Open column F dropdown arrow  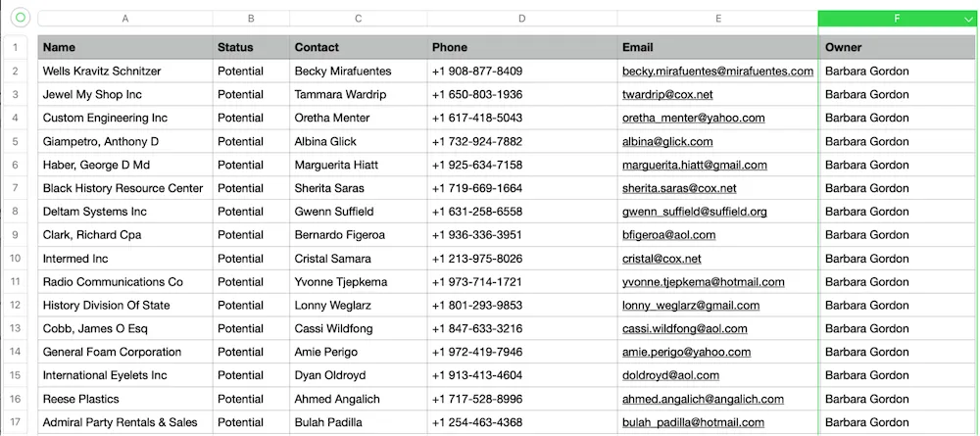tap(967, 20)
